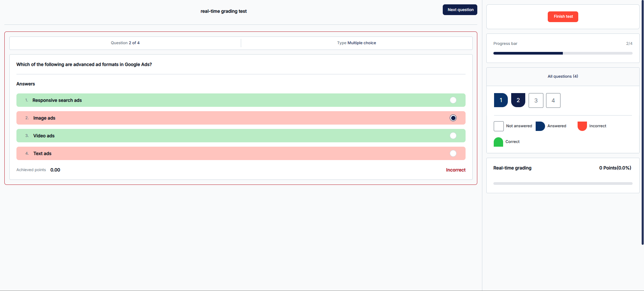Click the Real-time grading score bar

562,184
